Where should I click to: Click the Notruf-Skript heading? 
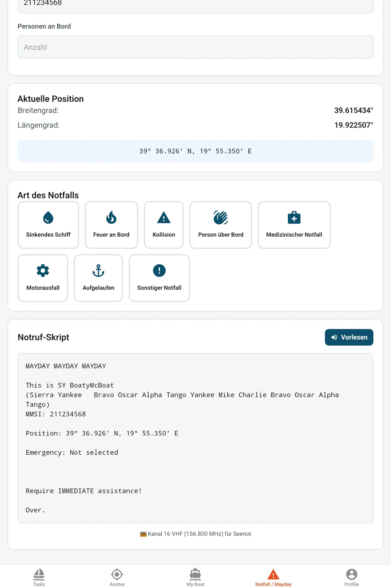click(43, 337)
